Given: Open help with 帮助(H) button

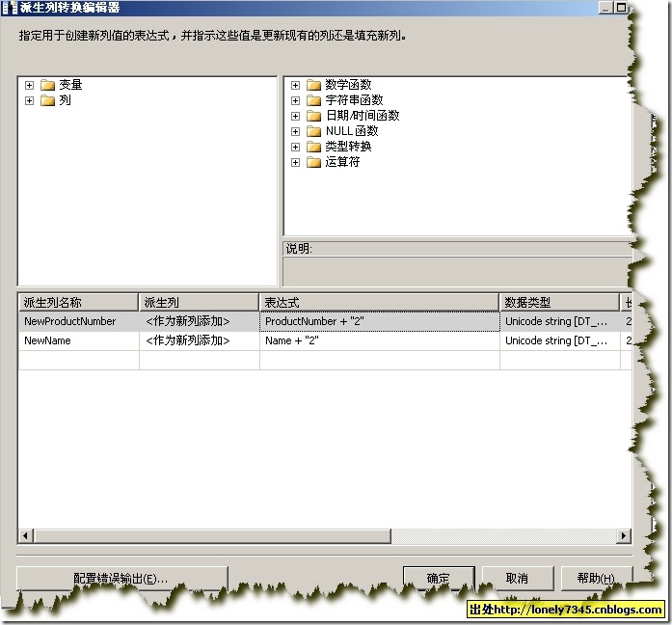Looking at the screenshot, I should tap(596, 579).
